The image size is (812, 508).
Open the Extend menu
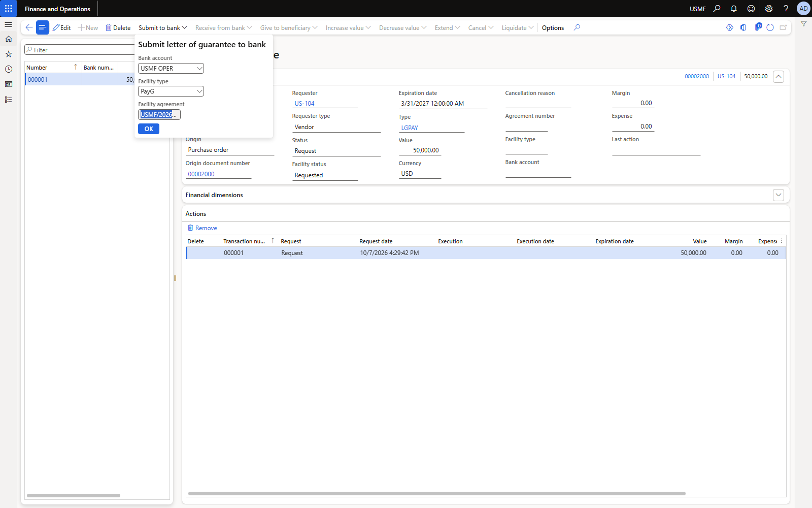coord(447,27)
